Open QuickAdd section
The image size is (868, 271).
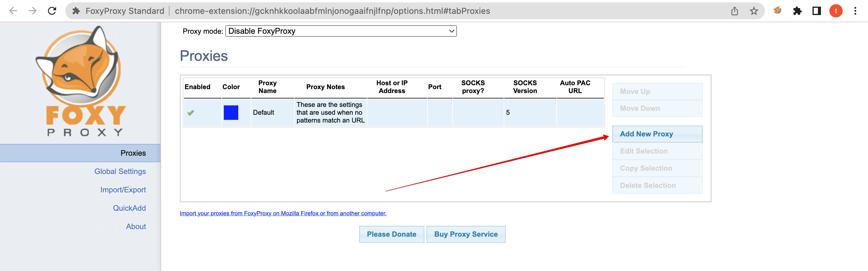[129, 208]
